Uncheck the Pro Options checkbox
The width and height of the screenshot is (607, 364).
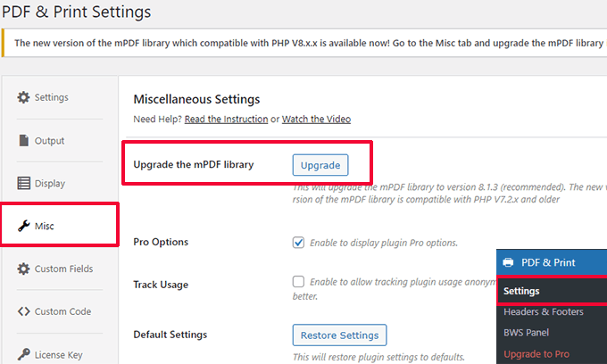click(x=298, y=242)
